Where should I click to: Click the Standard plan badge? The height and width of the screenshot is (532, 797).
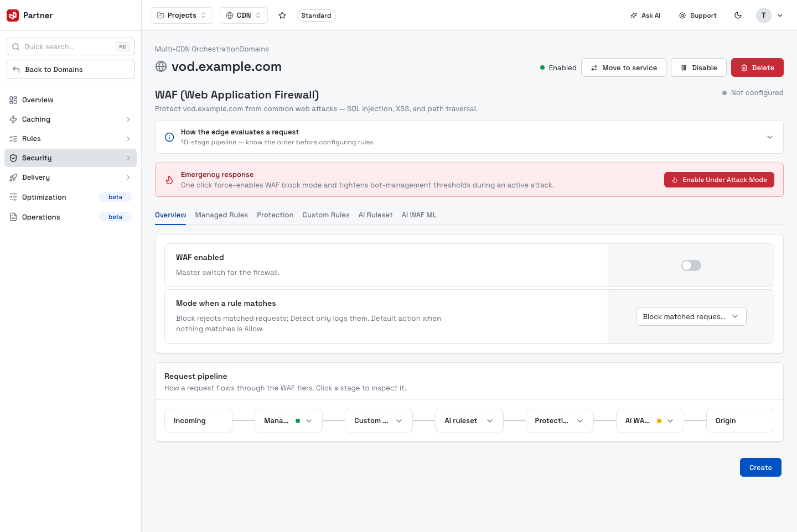[316, 15]
